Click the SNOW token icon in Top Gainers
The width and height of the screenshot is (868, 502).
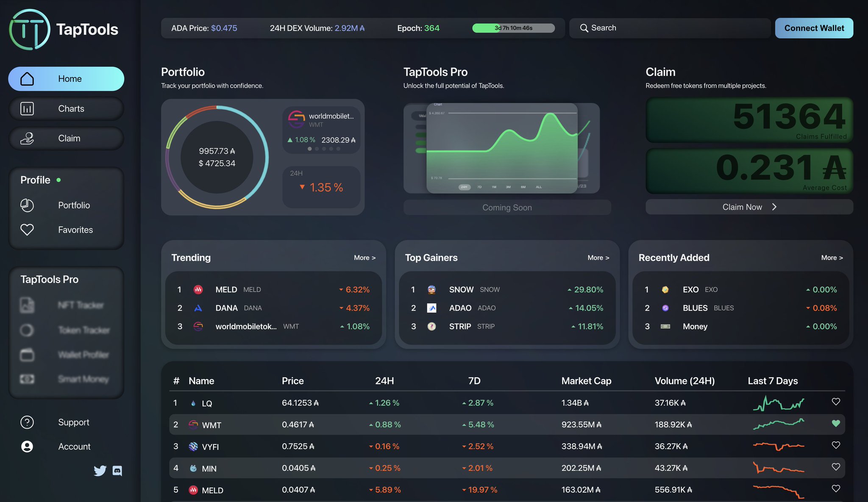(431, 290)
